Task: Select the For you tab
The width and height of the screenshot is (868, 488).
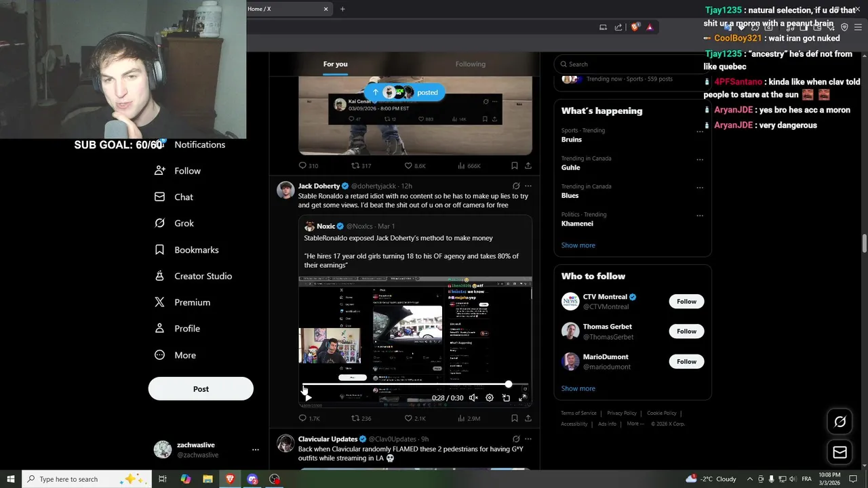Action: [335, 64]
